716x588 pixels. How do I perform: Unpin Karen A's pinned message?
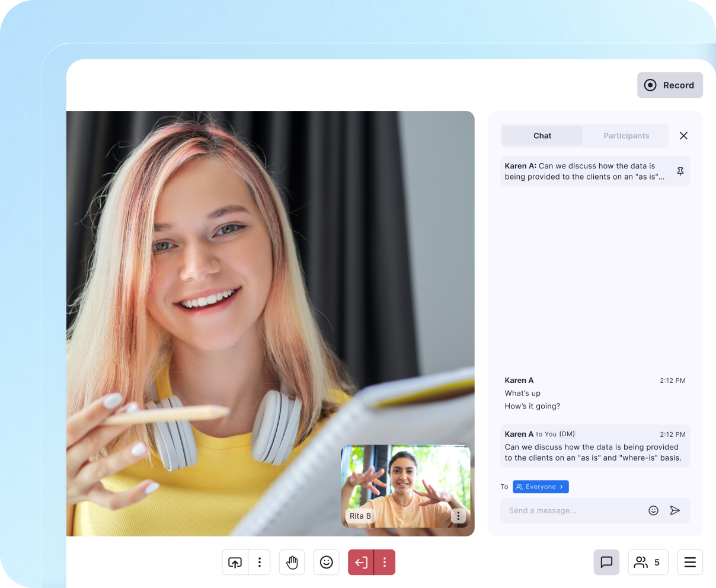pos(680,171)
